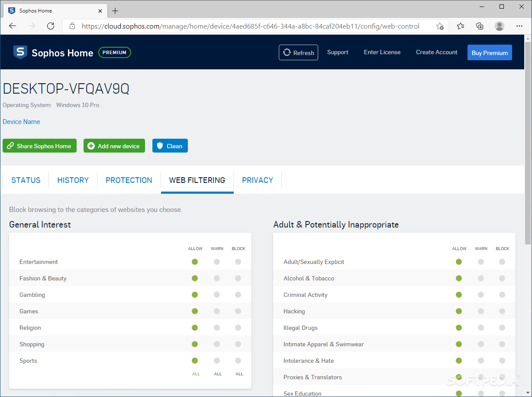Screen dimensions: 532x397
Task: Click the Refresh button in Sophos header
Action: point(298,52)
